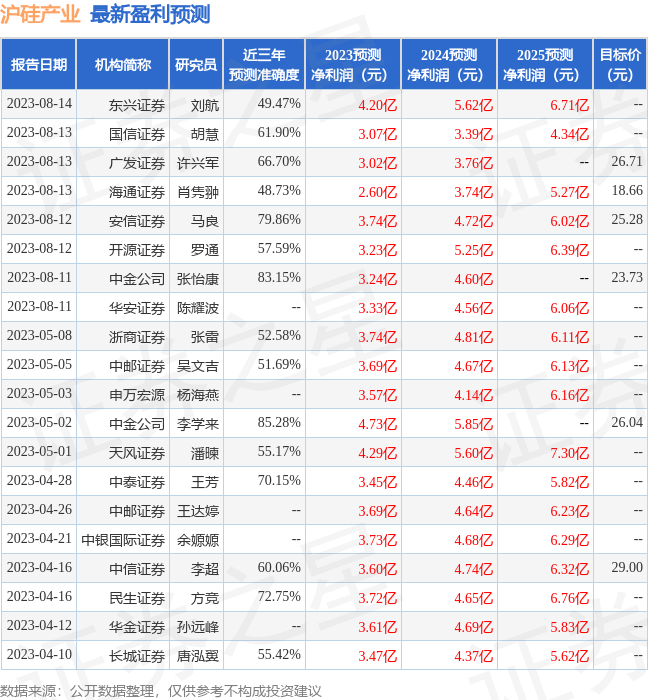Click accuracy value 49.47%
Viewport: 648px width, 700px height.
pos(279,104)
